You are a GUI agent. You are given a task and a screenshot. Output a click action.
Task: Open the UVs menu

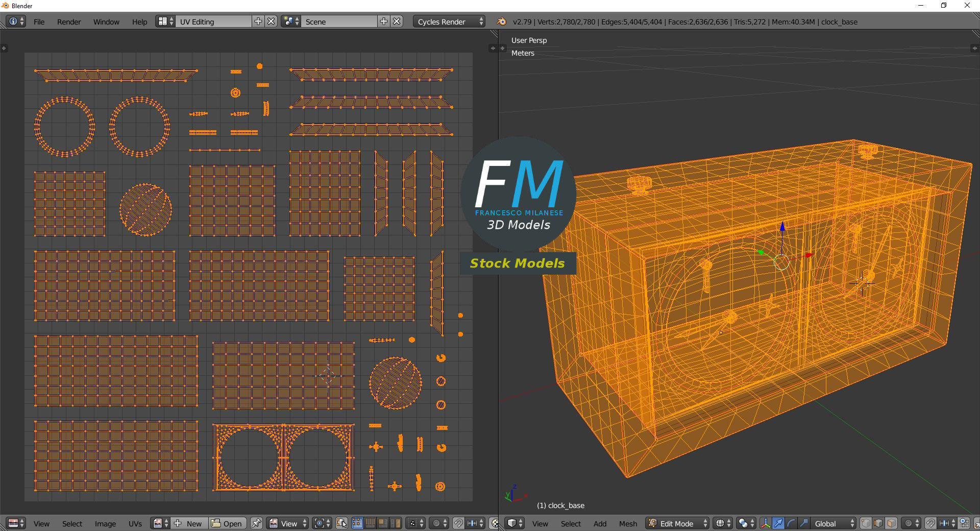pyautogui.click(x=135, y=523)
